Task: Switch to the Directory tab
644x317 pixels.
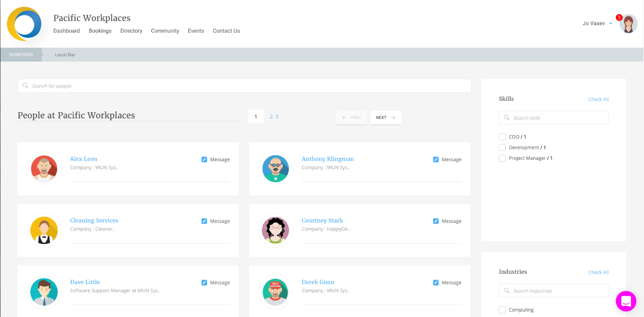Action: (x=131, y=31)
